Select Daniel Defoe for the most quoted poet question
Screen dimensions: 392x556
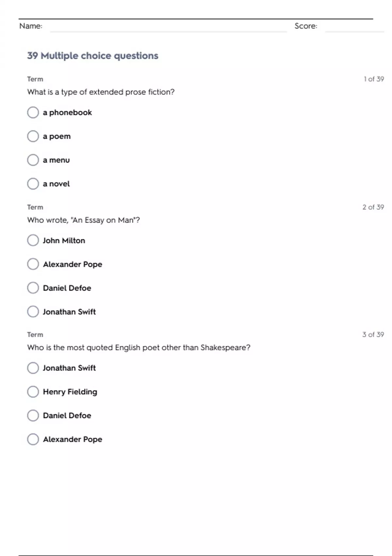pyautogui.click(x=33, y=416)
